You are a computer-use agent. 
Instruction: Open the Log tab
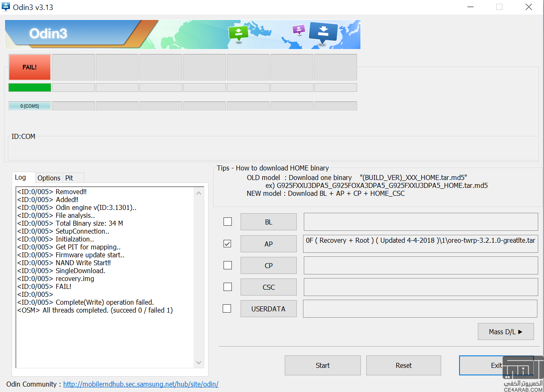(20, 178)
